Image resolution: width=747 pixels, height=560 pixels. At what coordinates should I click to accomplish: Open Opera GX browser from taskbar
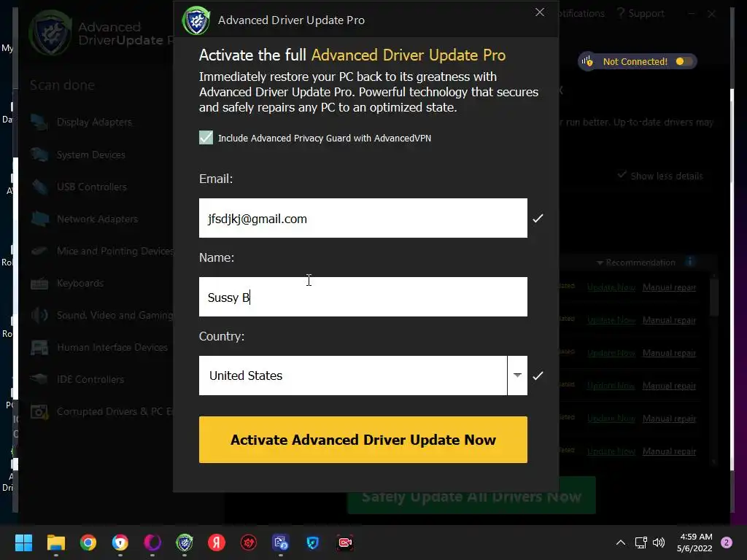(x=152, y=542)
